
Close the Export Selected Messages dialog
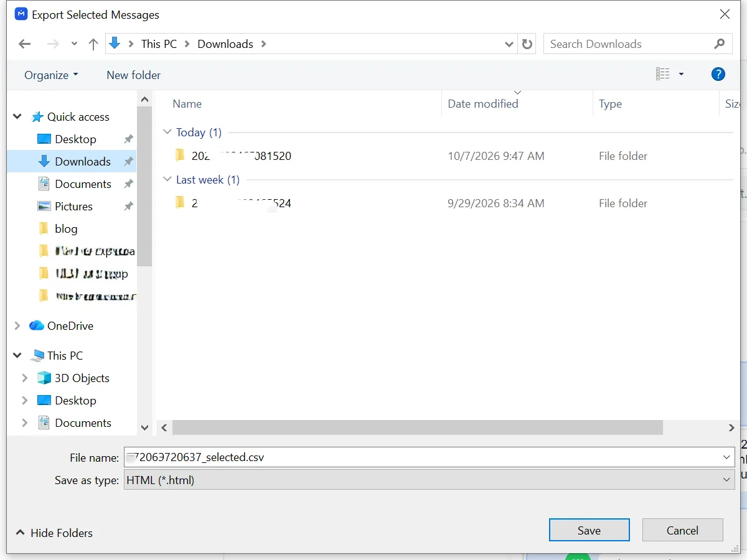[725, 14]
